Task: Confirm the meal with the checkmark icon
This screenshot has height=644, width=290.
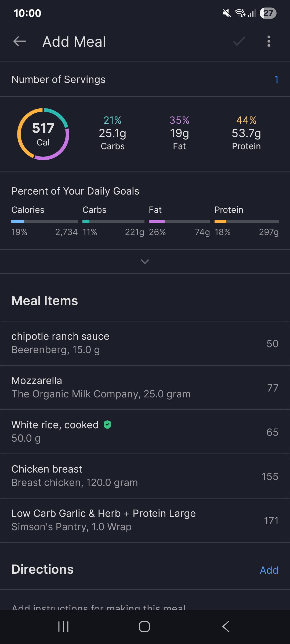Action: coord(239,42)
